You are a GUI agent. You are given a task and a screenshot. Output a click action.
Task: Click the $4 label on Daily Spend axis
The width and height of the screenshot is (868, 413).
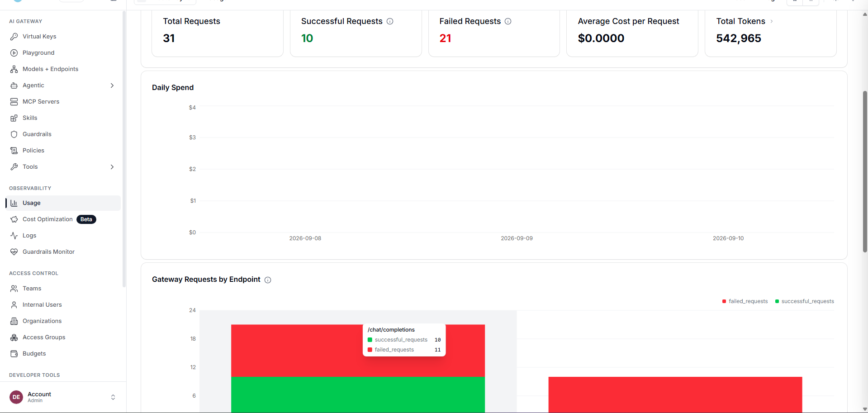click(x=192, y=108)
